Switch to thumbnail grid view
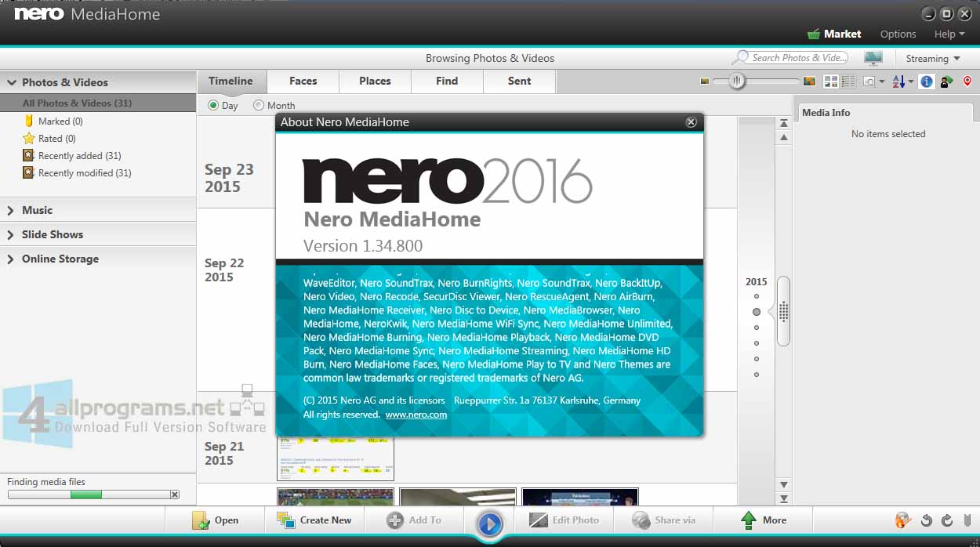The height and width of the screenshot is (547, 980). click(x=831, y=82)
